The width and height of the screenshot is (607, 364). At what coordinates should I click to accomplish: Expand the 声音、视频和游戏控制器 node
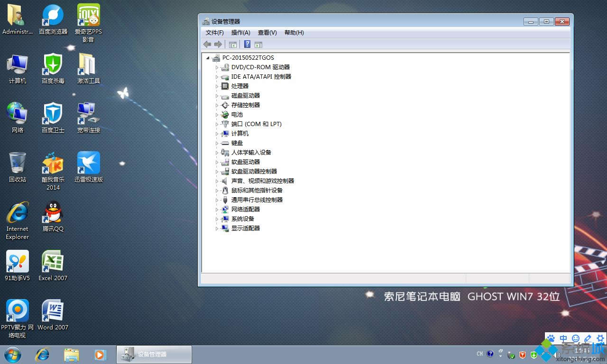217,181
